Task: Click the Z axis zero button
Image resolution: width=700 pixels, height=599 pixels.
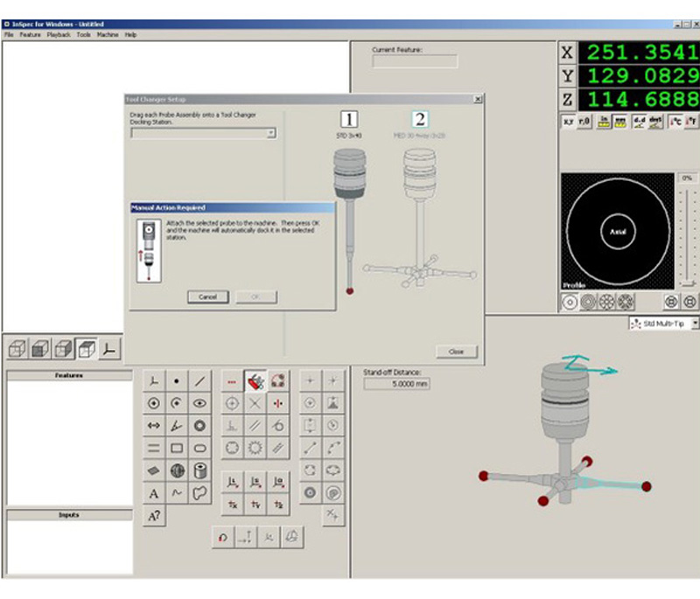Action: [x=567, y=99]
